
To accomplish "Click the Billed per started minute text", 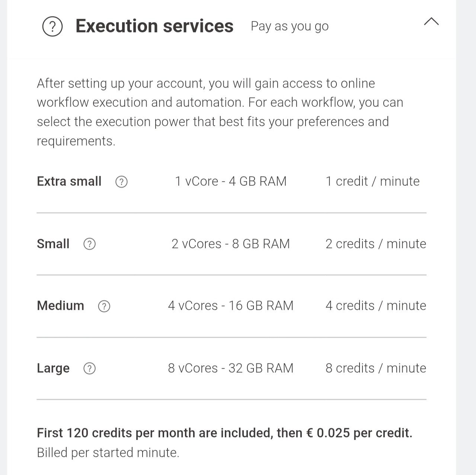I will (x=108, y=453).
